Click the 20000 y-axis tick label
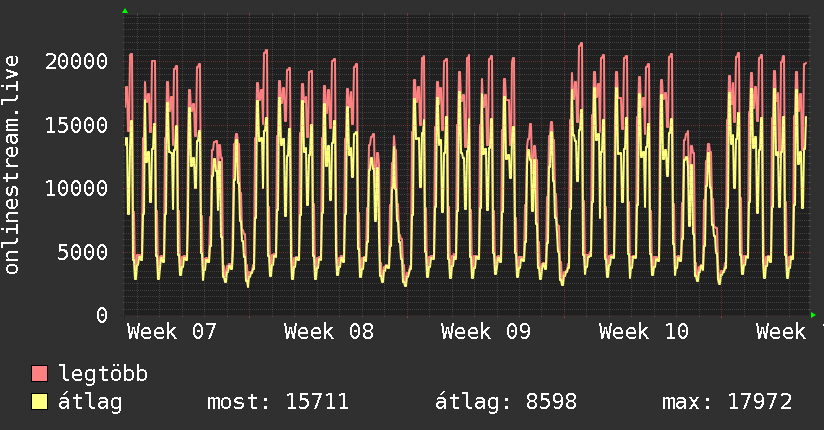 (x=78, y=61)
